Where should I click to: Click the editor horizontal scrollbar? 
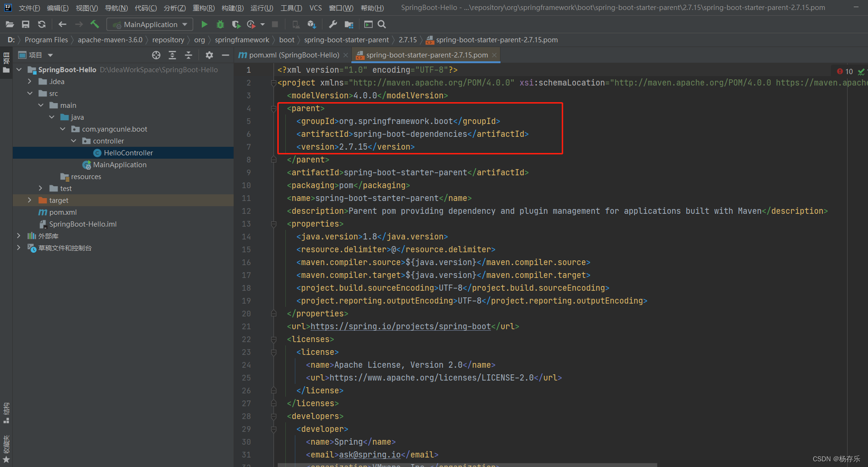pos(467,465)
